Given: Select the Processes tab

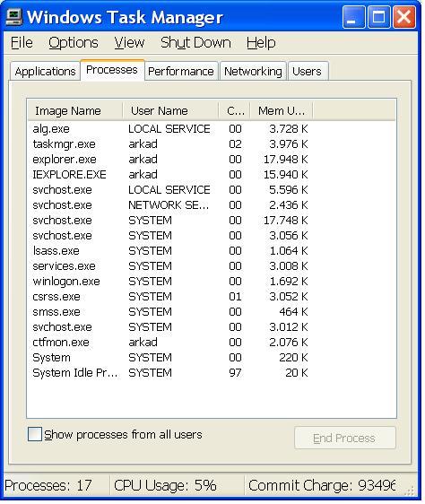Looking at the screenshot, I should click(112, 70).
